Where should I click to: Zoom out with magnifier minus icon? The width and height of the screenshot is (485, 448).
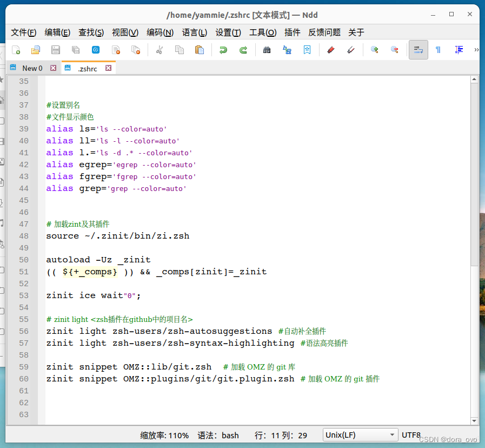[394, 50]
